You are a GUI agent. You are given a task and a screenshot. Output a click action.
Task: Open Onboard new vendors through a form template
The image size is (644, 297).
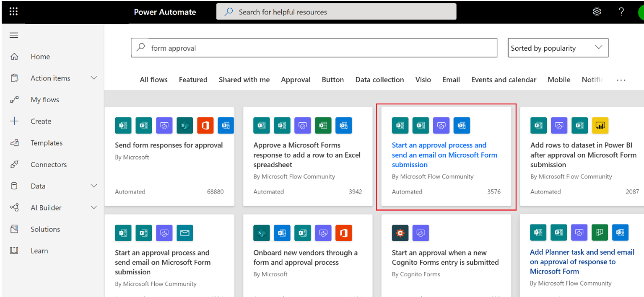[305, 258]
